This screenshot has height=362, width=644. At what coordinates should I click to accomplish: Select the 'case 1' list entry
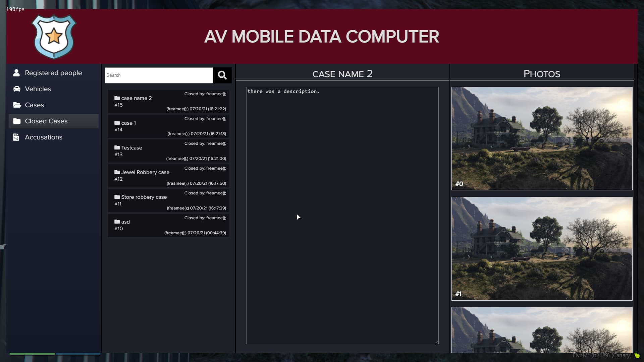(168, 126)
